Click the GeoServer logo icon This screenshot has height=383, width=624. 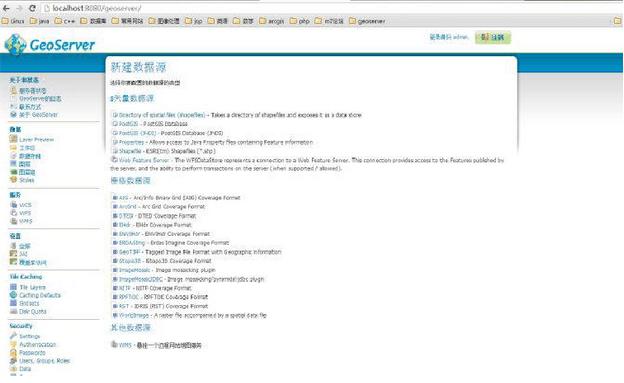[x=15, y=44]
